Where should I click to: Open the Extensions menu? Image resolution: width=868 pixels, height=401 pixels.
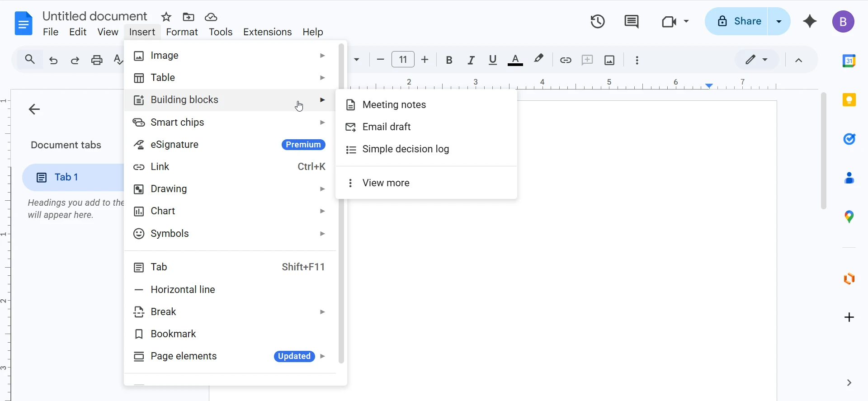pyautogui.click(x=267, y=32)
